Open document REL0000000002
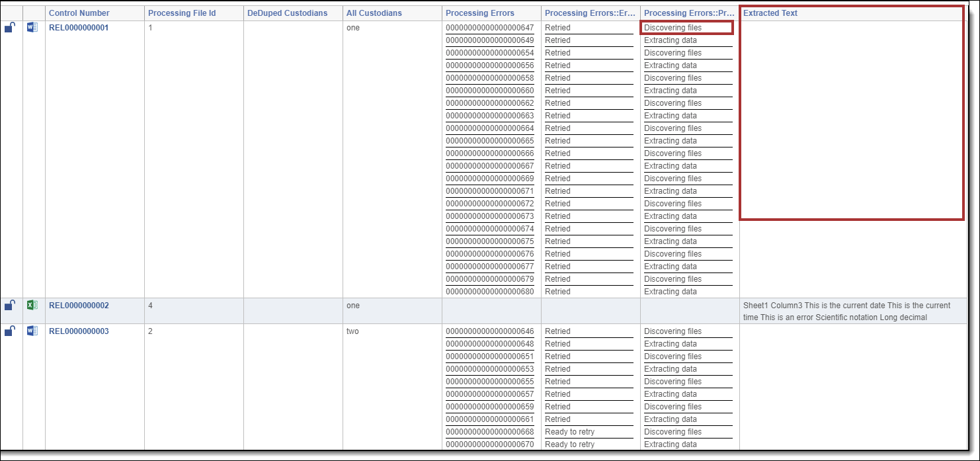Screen dimensions: 980x461 [79, 306]
